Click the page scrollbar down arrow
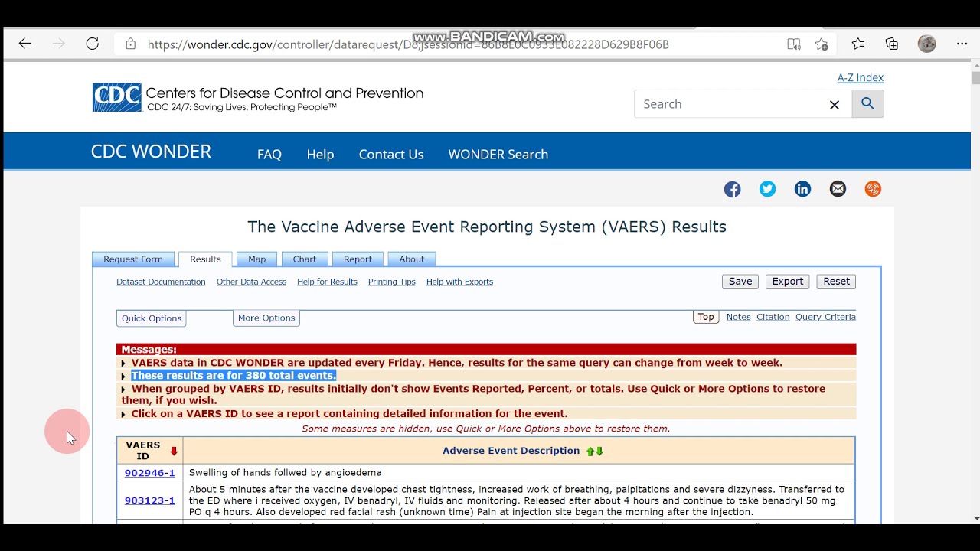The height and width of the screenshot is (551, 980). coord(975,518)
